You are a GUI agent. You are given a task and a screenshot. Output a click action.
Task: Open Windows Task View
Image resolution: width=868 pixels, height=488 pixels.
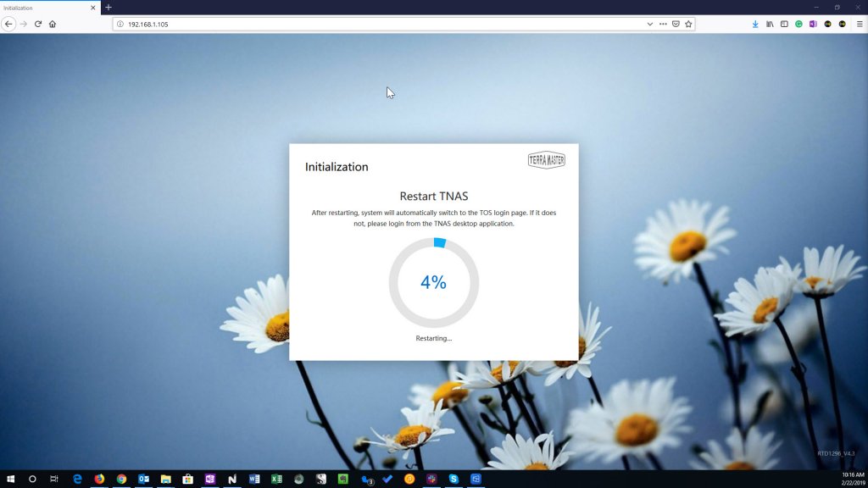pos(54,480)
